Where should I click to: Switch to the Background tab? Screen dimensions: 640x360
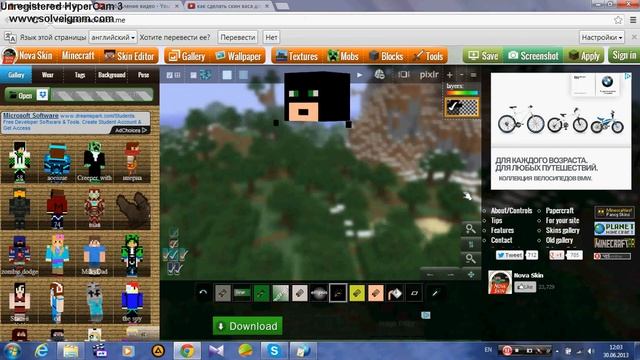[111, 75]
